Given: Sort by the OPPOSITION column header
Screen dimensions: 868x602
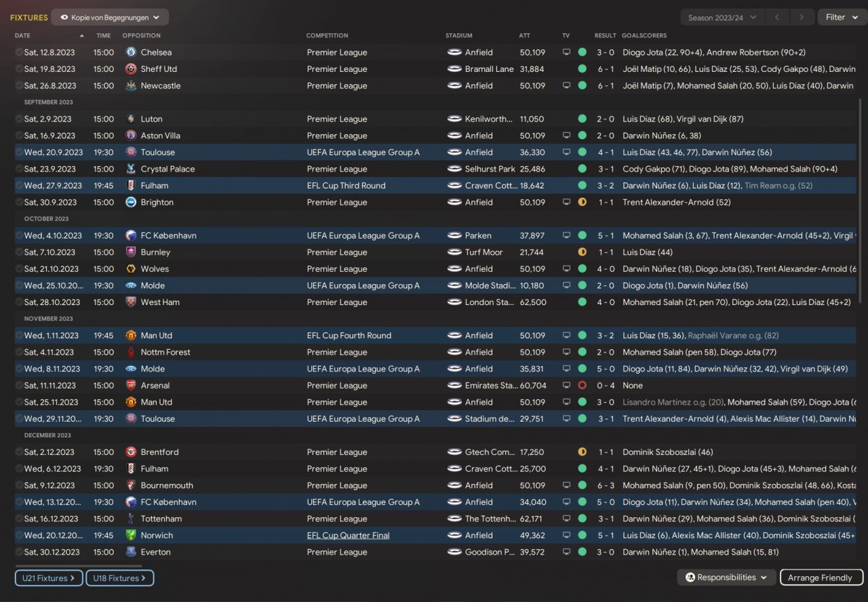Looking at the screenshot, I should [x=141, y=35].
